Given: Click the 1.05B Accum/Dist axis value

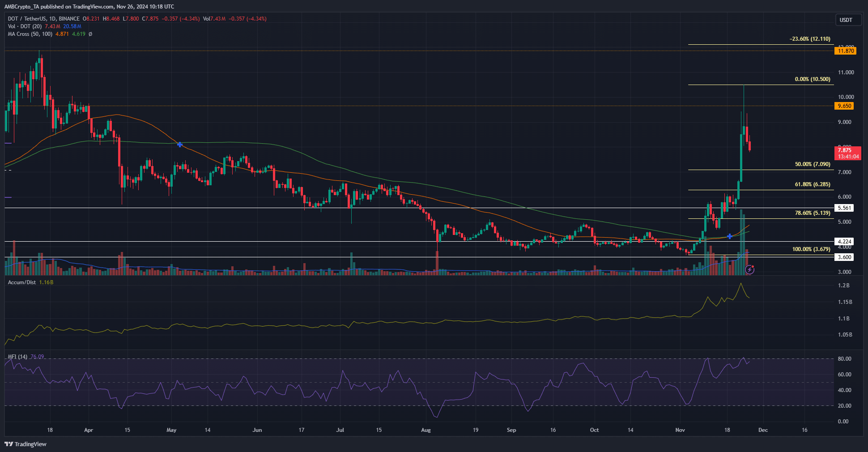Looking at the screenshot, I should (x=845, y=335).
